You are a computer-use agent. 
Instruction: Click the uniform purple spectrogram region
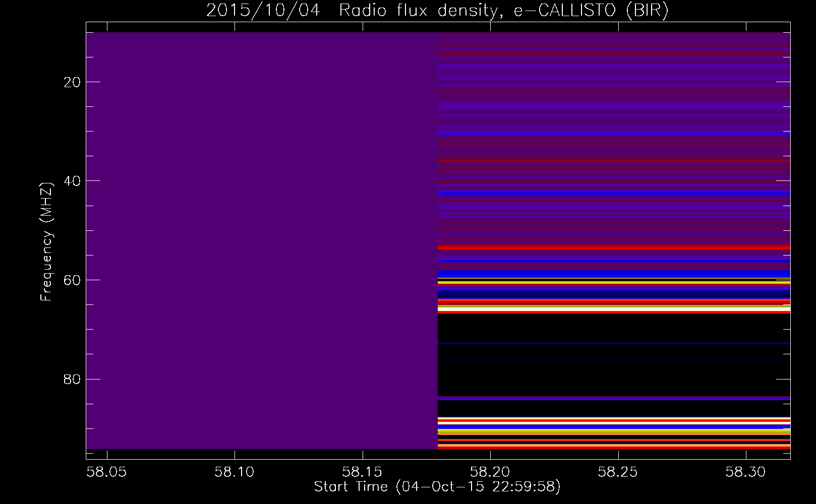[x=262, y=240]
